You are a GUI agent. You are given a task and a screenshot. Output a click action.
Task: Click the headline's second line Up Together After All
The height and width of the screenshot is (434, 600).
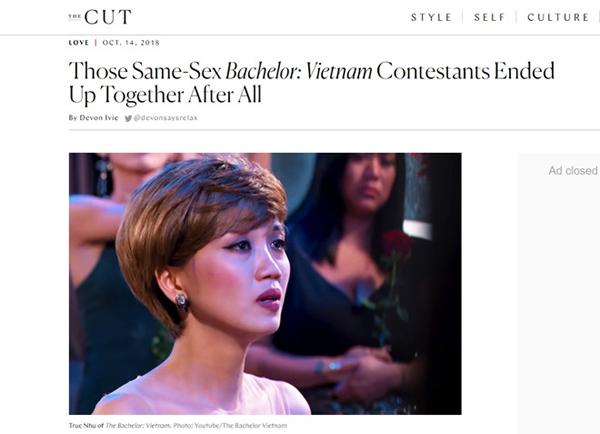point(165,95)
